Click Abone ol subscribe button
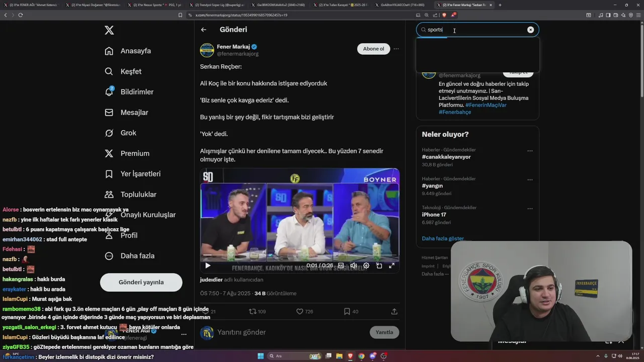Screen dimensions: 644x362 (373, 49)
